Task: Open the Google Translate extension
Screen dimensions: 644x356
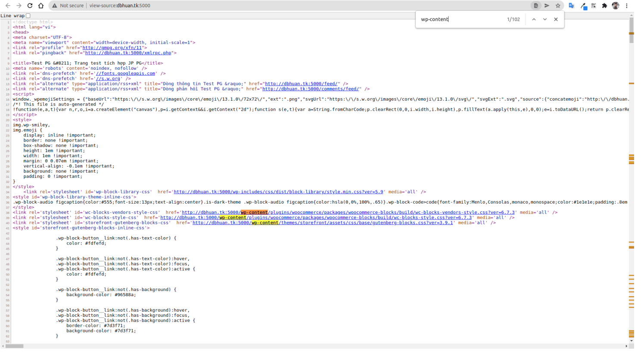Action: 572,6
